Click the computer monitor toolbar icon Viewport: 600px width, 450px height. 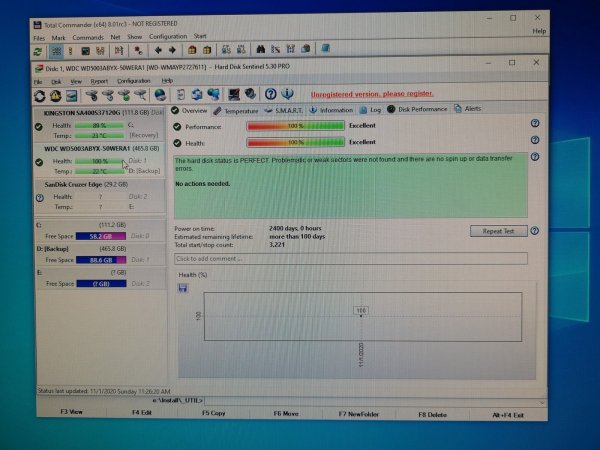pos(233,94)
